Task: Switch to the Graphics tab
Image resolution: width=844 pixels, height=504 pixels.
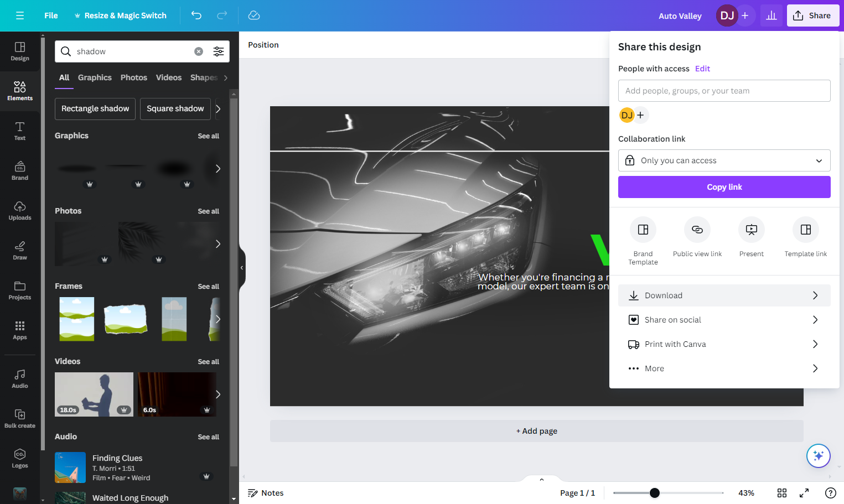Action: pos(95,77)
